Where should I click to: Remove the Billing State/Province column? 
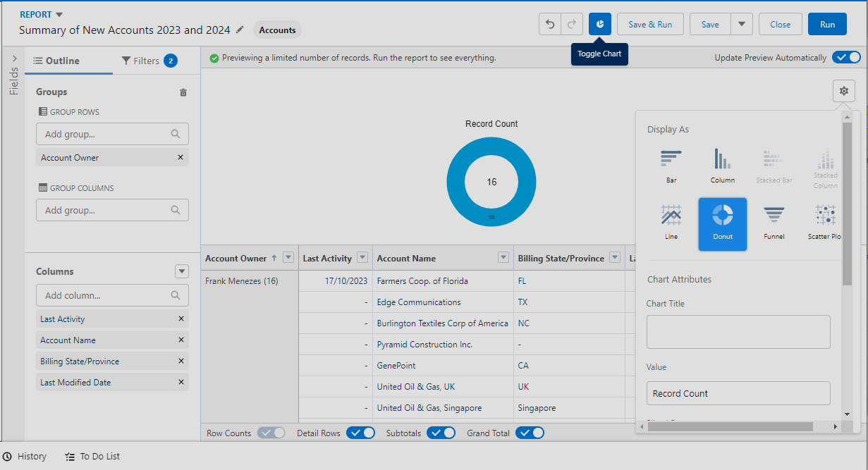click(181, 361)
